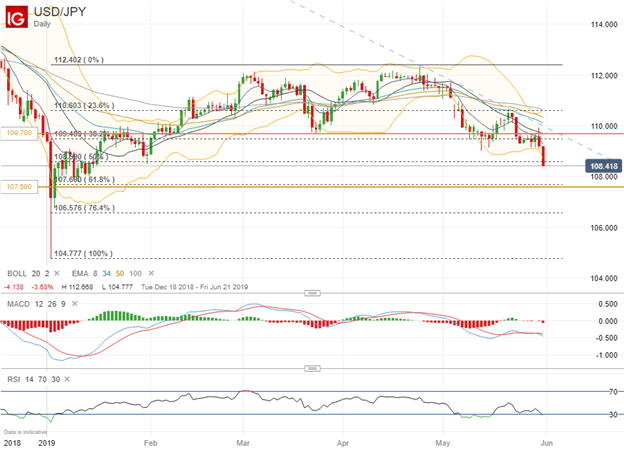Click the Data is indicative notice
Screen dimensions: 624x449
coord(25,432)
